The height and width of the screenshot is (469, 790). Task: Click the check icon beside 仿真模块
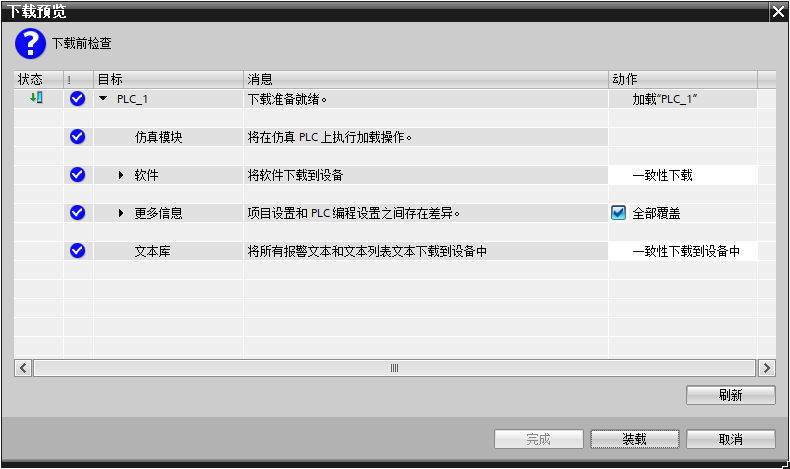point(78,137)
